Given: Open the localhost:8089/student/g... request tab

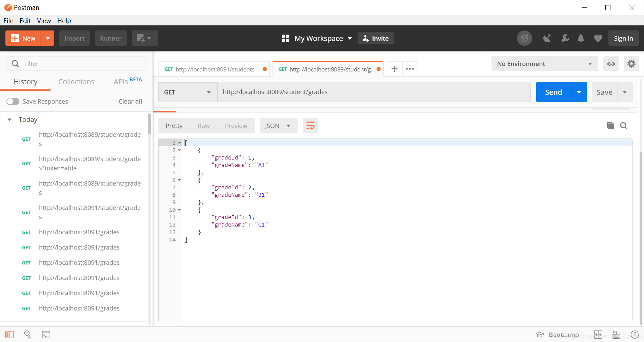Looking at the screenshot, I should pyautogui.click(x=327, y=69).
